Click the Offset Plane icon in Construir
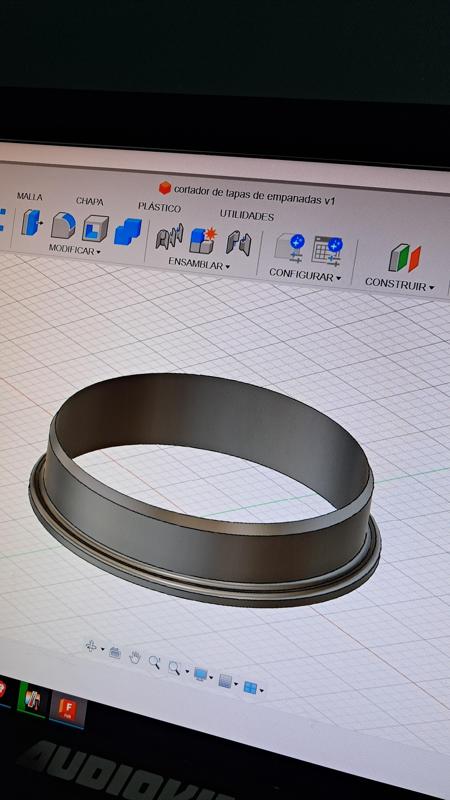 [x=405, y=258]
